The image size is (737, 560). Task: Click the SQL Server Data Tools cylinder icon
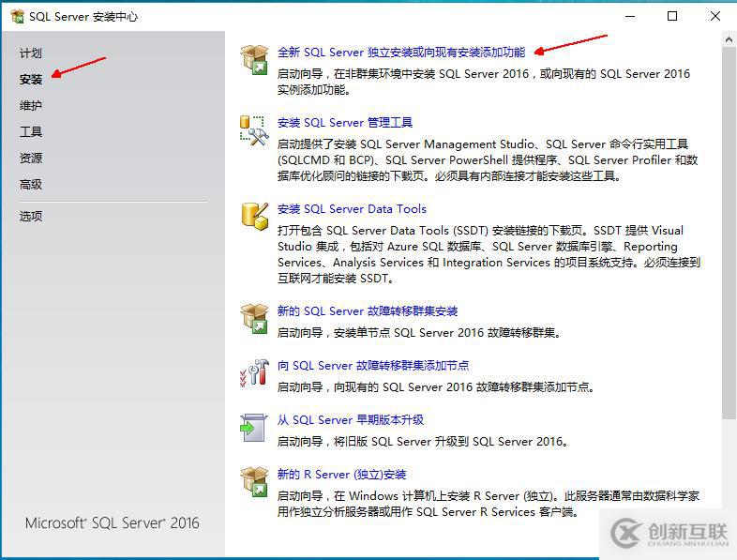[254, 217]
